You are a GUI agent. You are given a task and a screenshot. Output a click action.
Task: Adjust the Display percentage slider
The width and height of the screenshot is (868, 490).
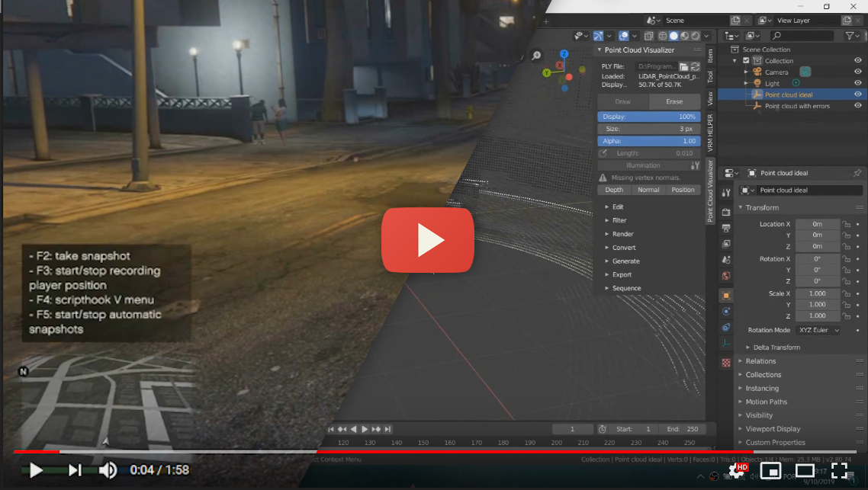(649, 117)
